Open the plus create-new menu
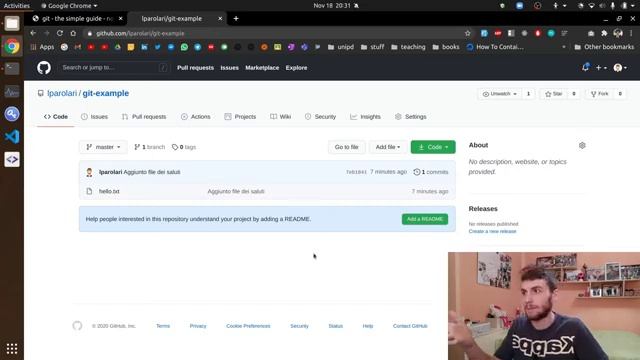 tap(601, 68)
